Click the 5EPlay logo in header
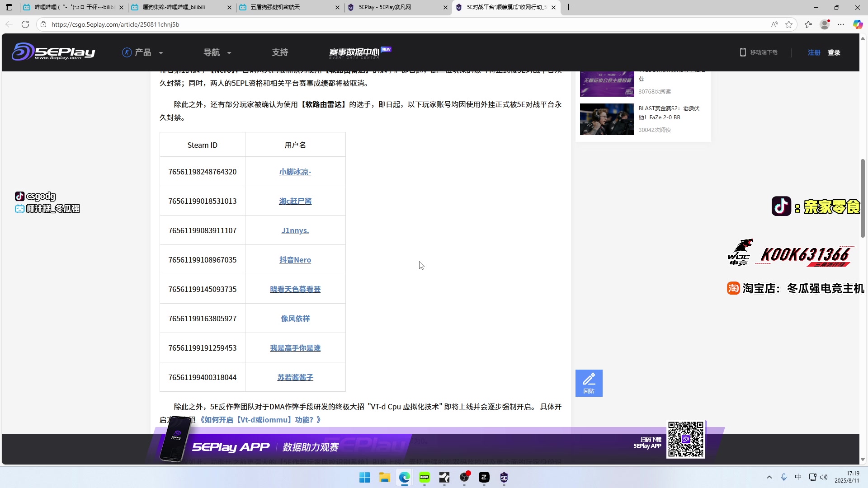 click(x=53, y=52)
